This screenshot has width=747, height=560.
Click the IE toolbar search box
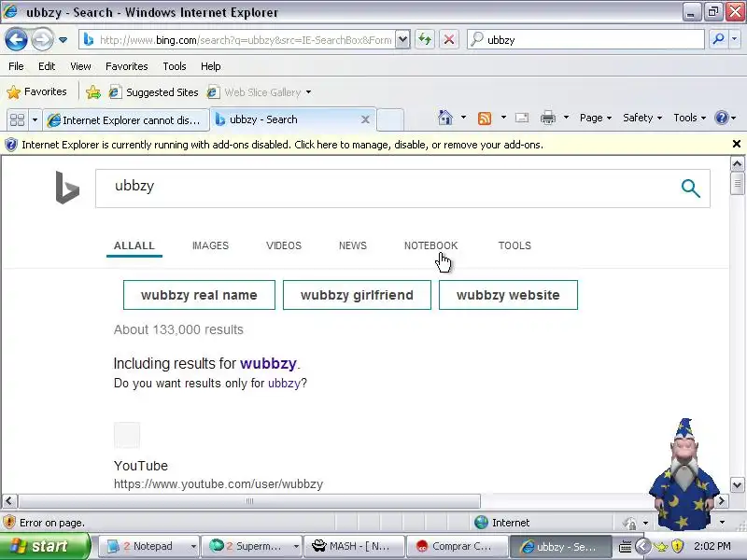(585, 40)
